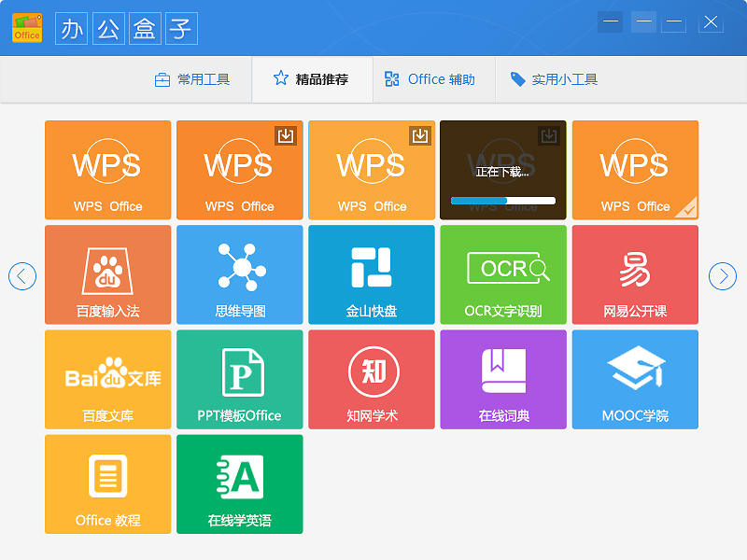
Task: Open the OCR文字识别 tool
Action: point(503,274)
